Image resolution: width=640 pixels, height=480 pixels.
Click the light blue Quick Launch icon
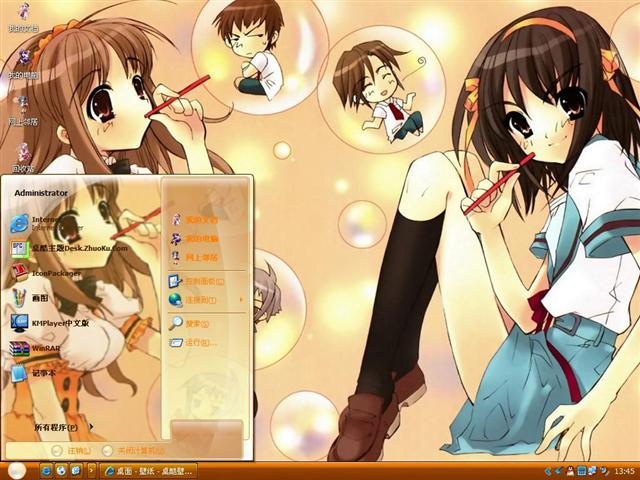click(76, 471)
